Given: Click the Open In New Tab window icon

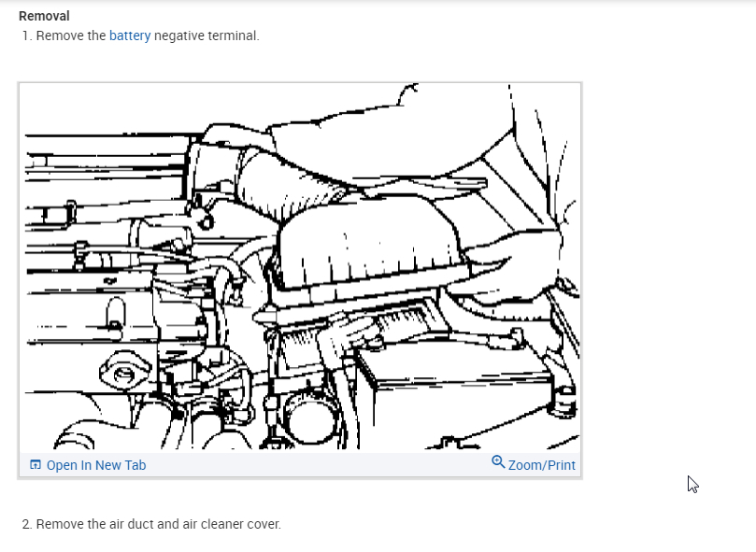Looking at the screenshot, I should 36,465.
